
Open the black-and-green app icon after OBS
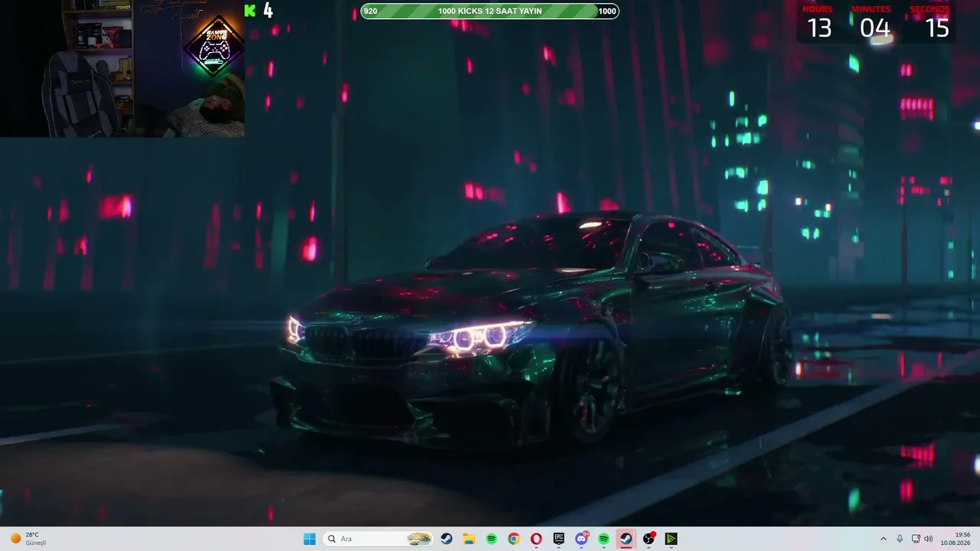[671, 539]
